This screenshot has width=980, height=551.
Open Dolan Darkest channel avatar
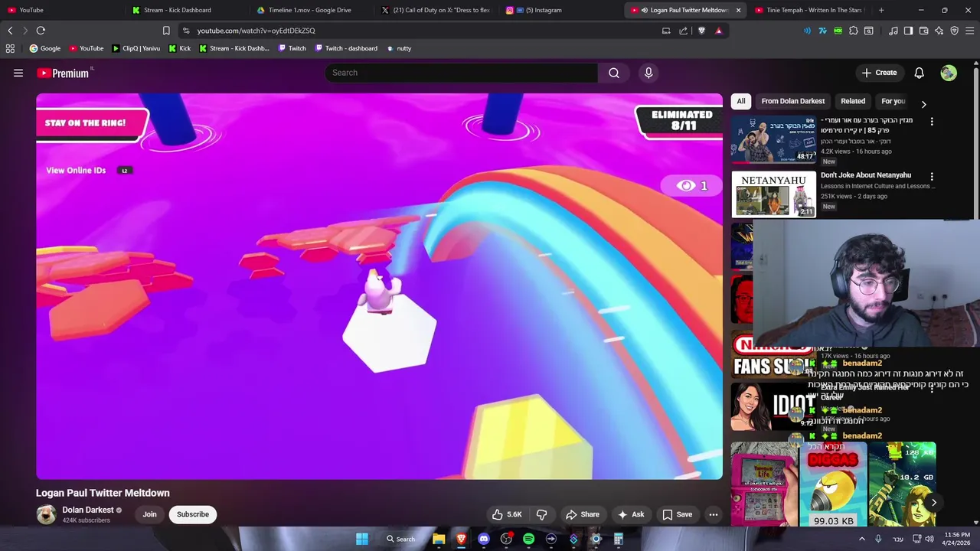[x=47, y=514]
